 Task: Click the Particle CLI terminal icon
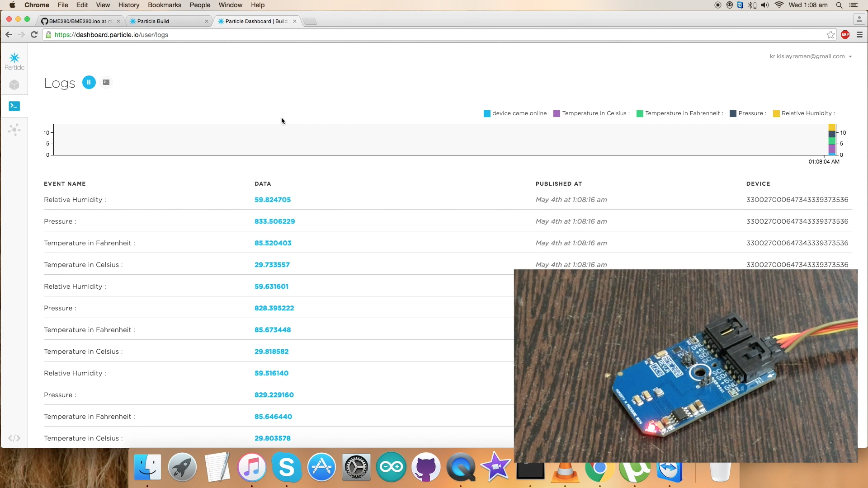click(14, 105)
